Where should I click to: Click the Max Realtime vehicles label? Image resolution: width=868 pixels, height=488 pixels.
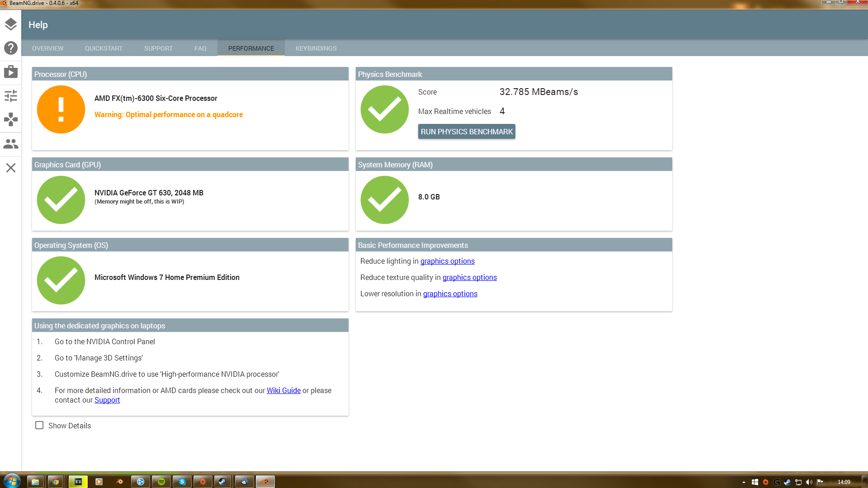(x=454, y=112)
